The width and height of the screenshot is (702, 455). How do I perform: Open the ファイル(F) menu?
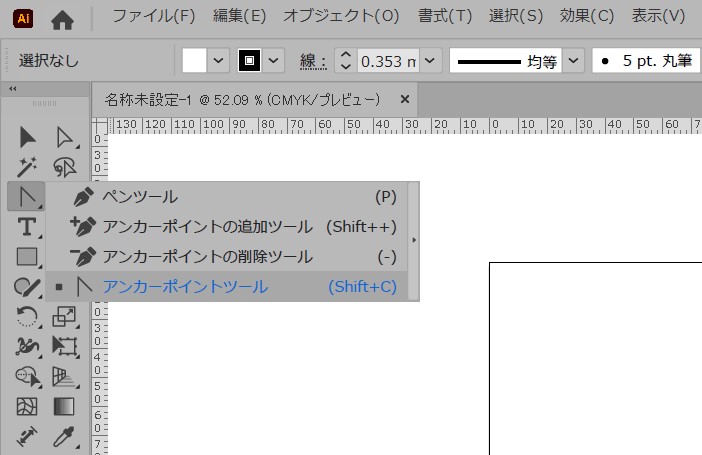point(154,17)
